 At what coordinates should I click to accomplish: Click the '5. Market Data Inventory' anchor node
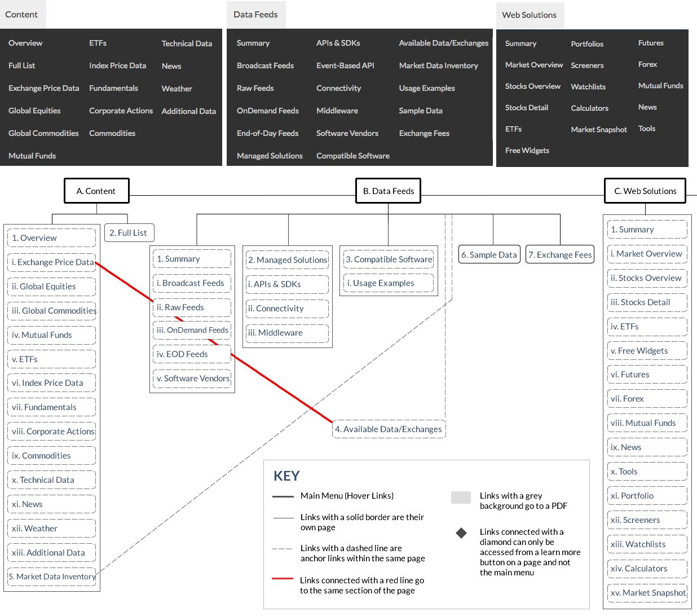[52, 577]
